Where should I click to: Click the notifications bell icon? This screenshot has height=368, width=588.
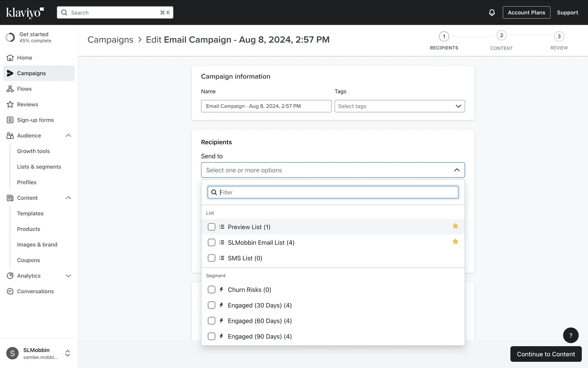492,13
